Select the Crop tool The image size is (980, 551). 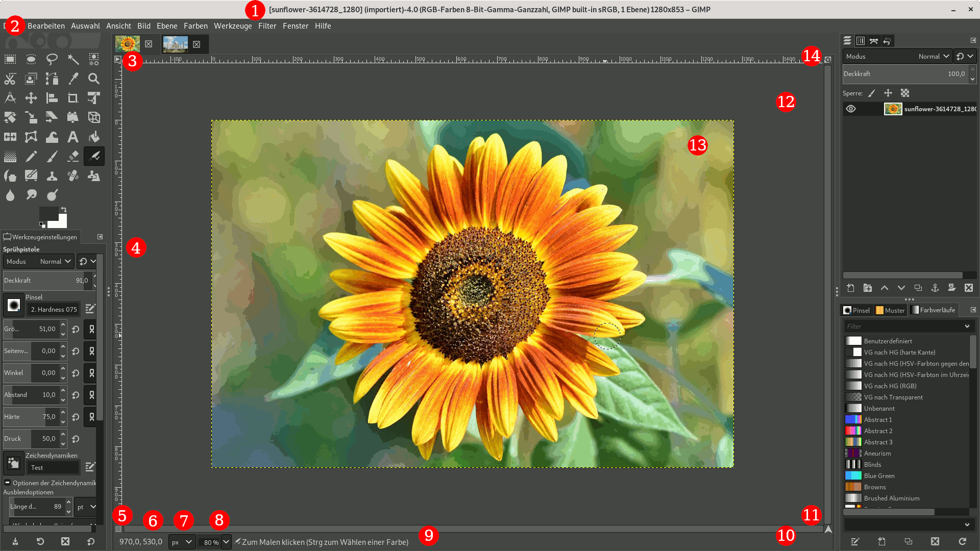pos(73,98)
